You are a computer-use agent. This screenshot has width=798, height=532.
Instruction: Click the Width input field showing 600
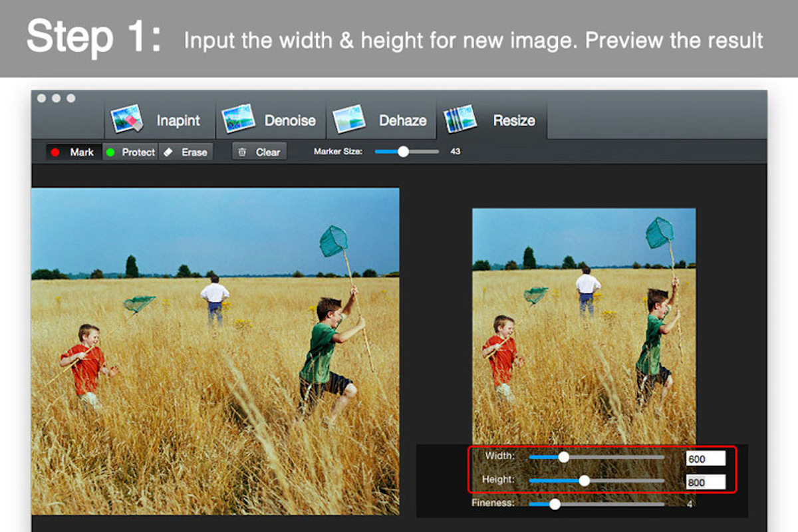(x=706, y=458)
